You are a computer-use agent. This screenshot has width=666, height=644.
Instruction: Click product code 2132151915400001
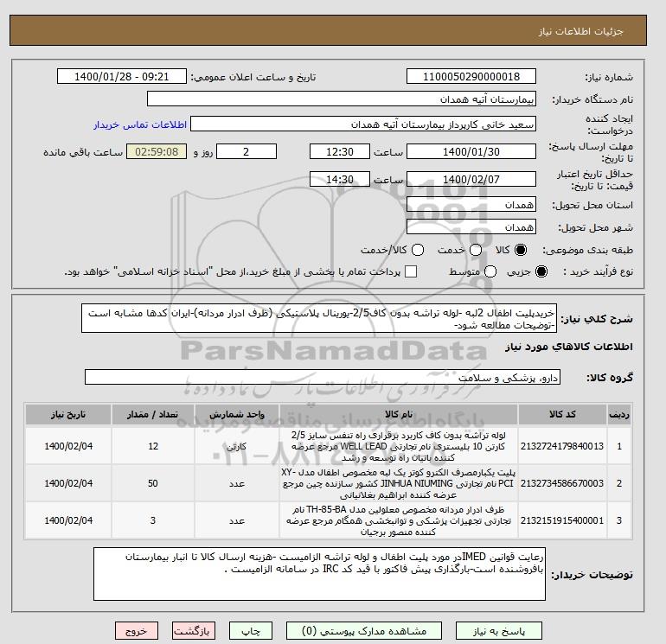point(562,520)
